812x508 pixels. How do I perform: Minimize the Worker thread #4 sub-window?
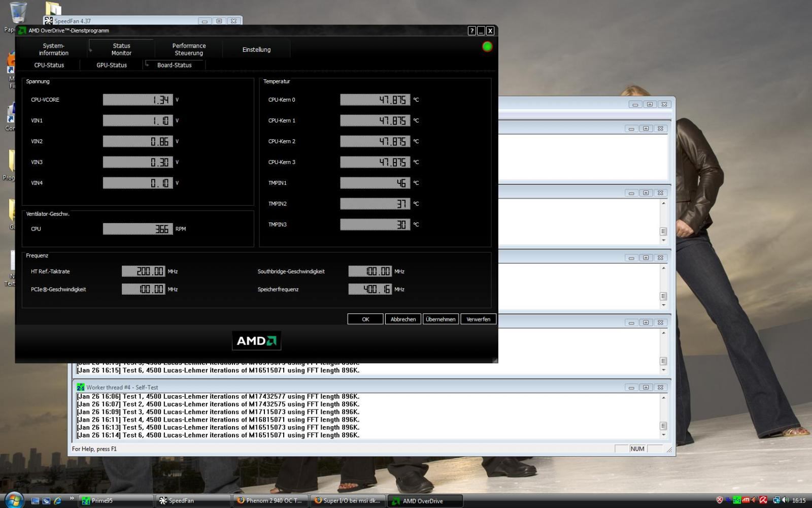pyautogui.click(x=631, y=387)
